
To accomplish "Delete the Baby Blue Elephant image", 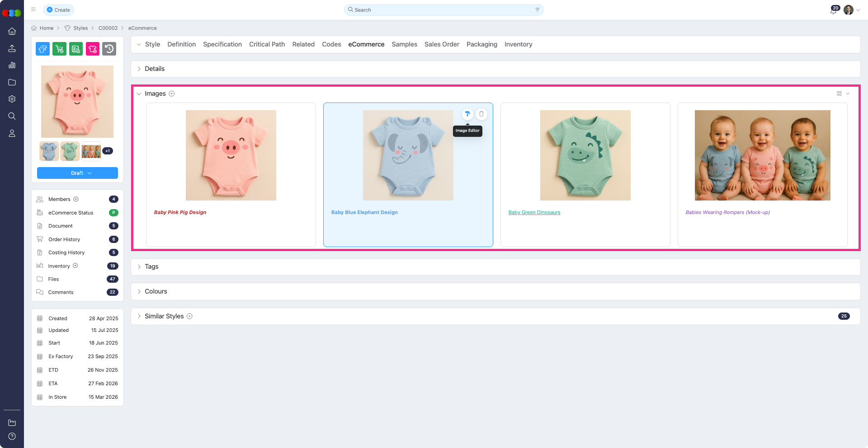I will [x=481, y=114].
